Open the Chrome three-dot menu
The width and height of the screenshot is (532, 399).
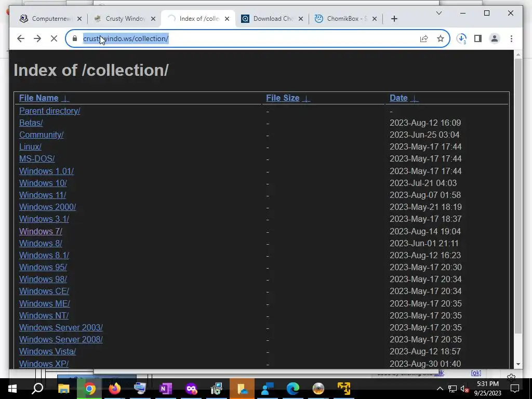tap(511, 38)
